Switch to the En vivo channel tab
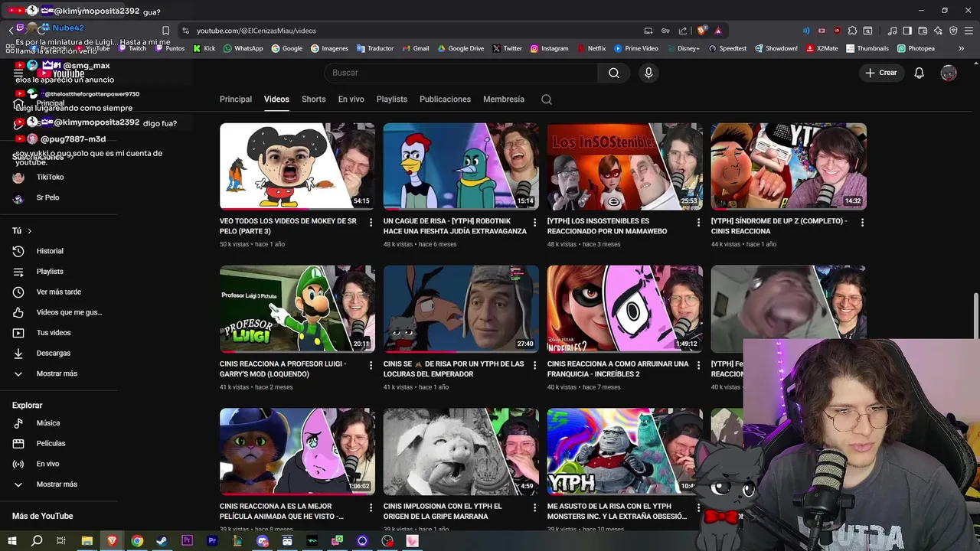 (x=351, y=99)
